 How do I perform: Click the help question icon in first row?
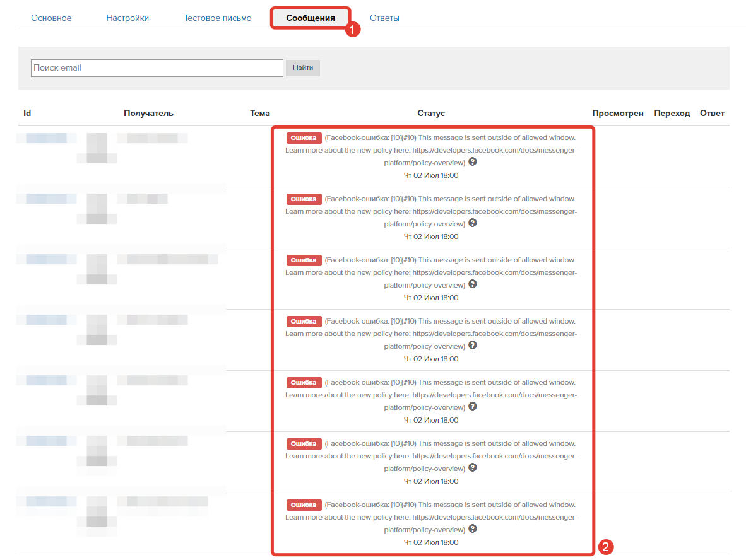473,161
